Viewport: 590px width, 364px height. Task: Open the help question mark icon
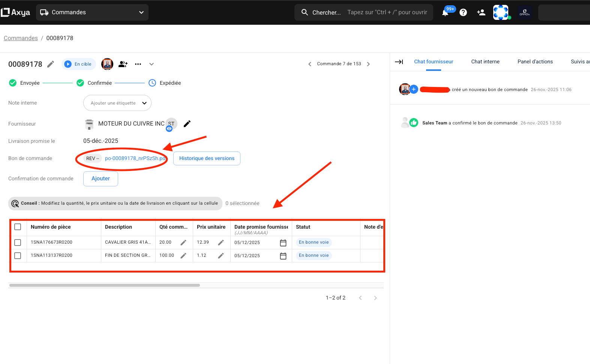(x=463, y=12)
